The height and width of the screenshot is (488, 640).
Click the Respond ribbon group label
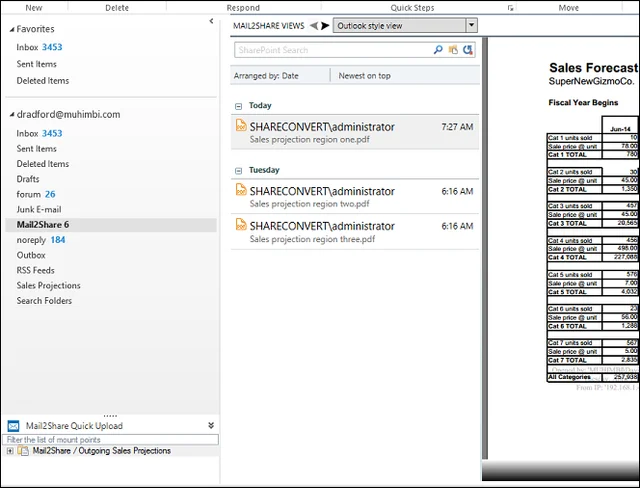(x=243, y=8)
